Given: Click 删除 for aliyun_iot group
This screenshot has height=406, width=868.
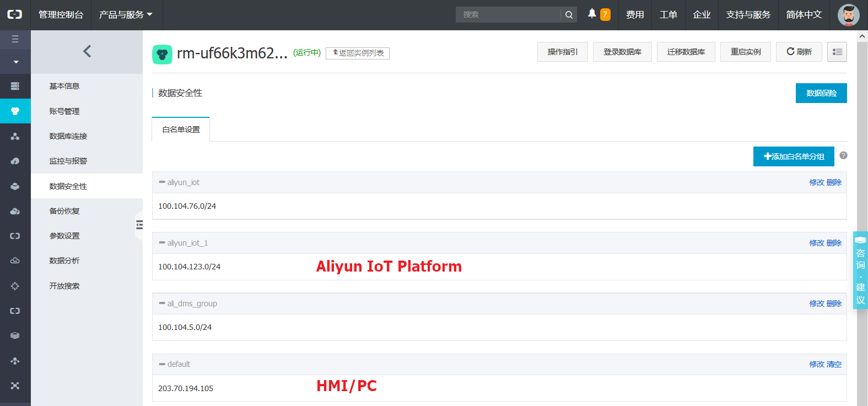Looking at the screenshot, I should tap(834, 182).
